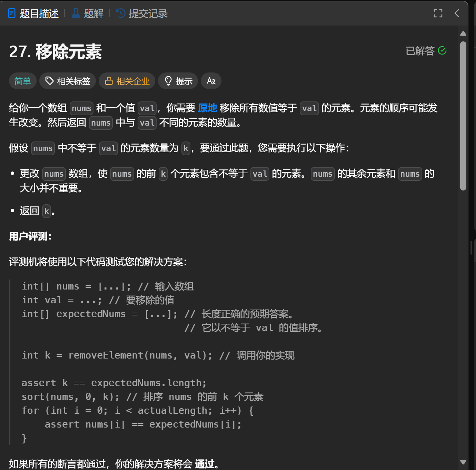Screen dimensions: 476x470
Task: Click the int val code line
Action: click(98, 300)
